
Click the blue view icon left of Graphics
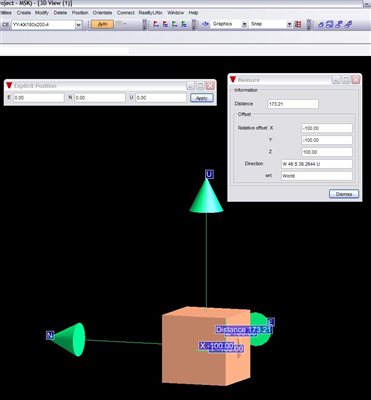[x=206, y=24]
